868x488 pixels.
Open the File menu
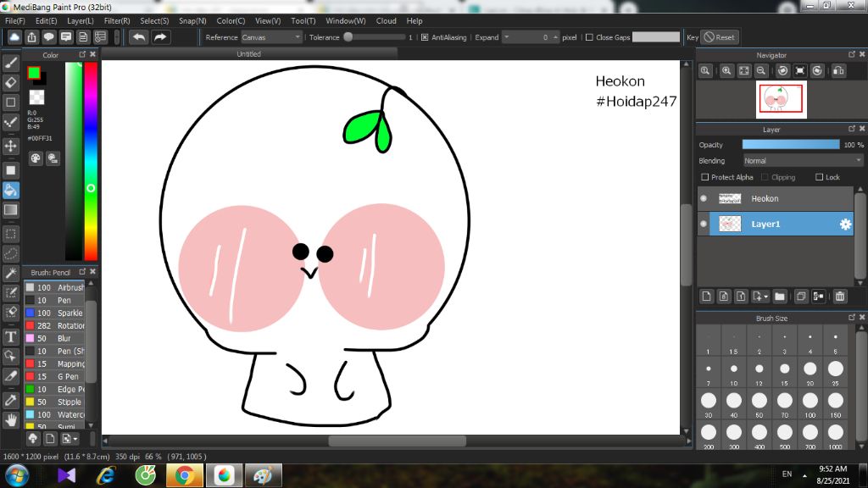[15, 20]
